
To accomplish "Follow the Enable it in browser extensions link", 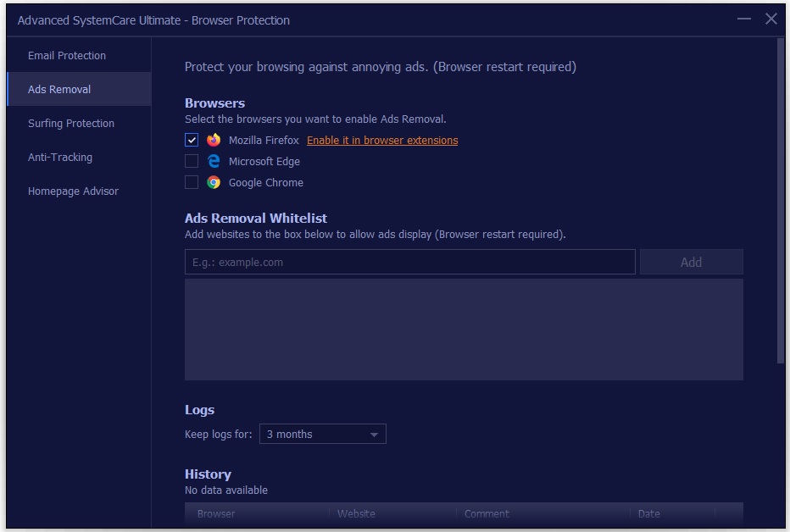I will (x=382, y=141).
